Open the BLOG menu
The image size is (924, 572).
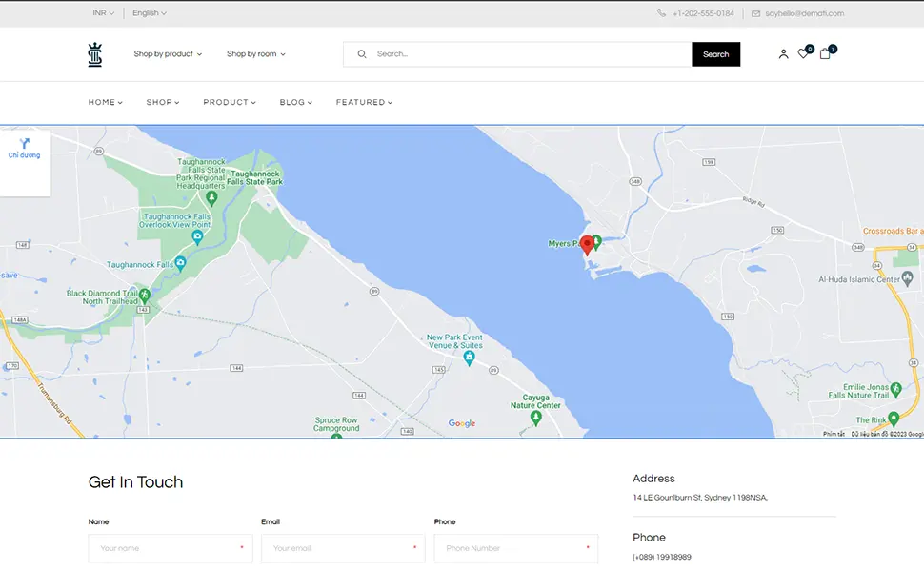295,102
